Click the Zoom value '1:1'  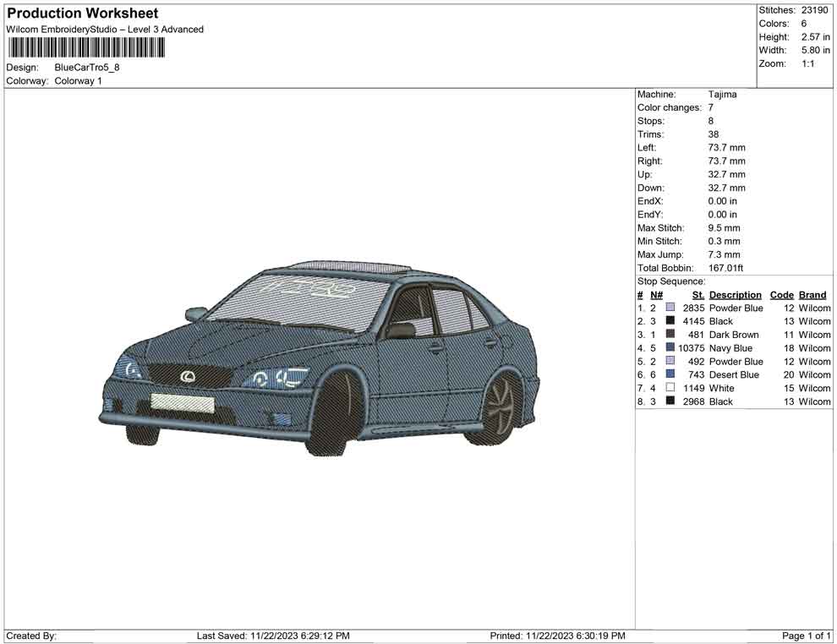808,63
